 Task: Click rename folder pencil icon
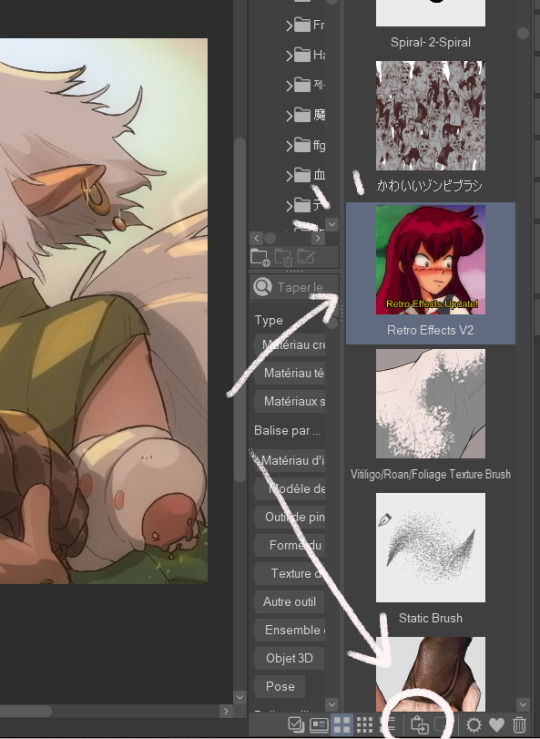tap(305, 257)
